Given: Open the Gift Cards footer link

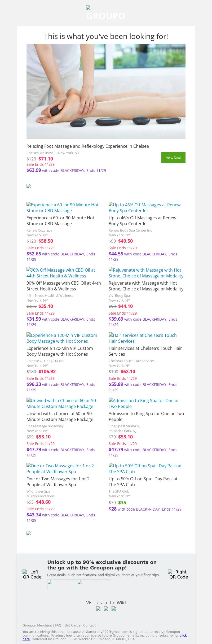Looking at the screenshot, I should [72, 625].
